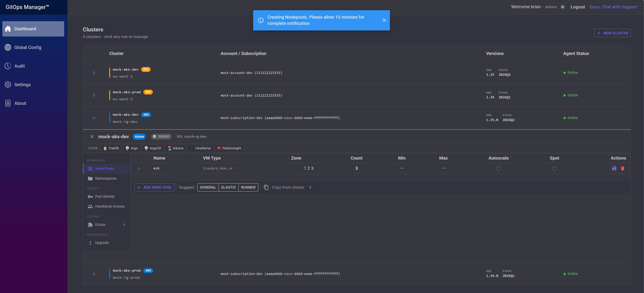The width and height of the screenshot is (644, 293).
Task: Expand the eck node pool details
Action: pyautogui.click(x=139, y=168)
